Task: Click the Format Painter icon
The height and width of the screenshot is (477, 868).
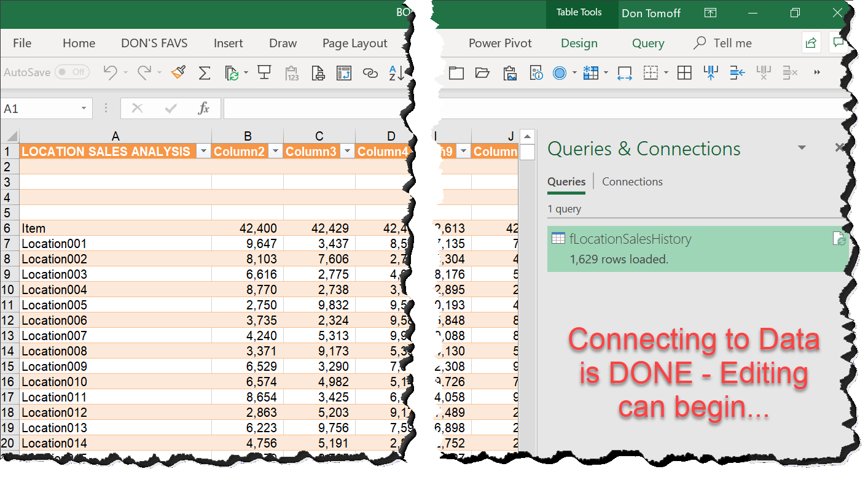Action: coord(178,72)
